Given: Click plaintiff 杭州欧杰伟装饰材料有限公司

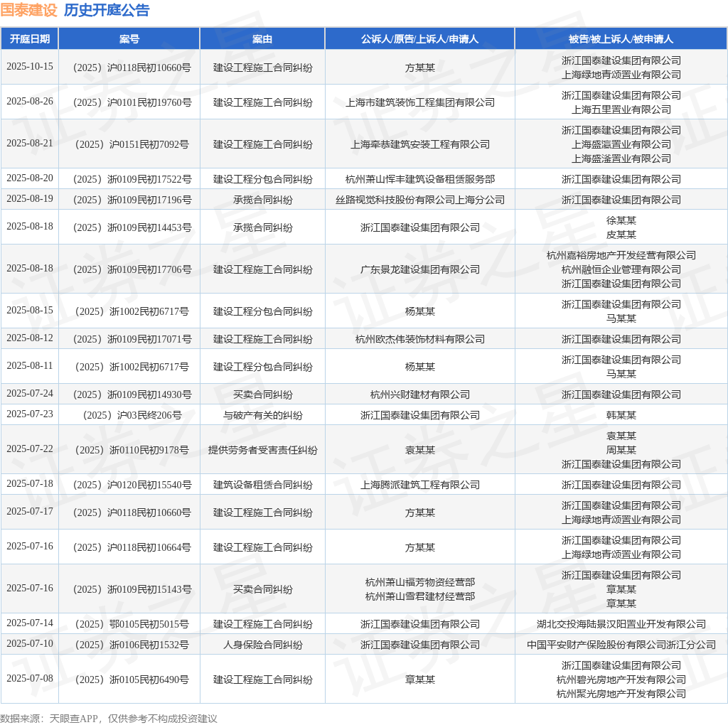Looking at the screenshot, I should coord(419,339).
